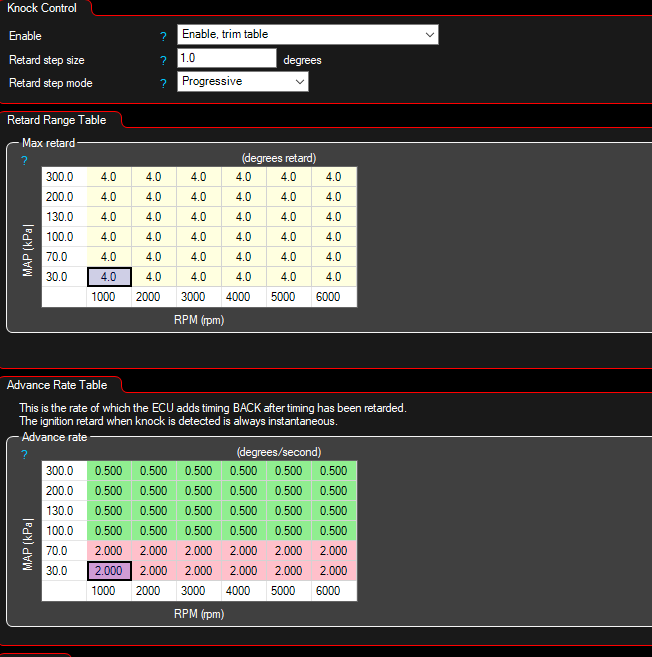
Task: Select Advance rate cell at 30 kPa, 1000 rpm
Action: (x=109, y=570)
